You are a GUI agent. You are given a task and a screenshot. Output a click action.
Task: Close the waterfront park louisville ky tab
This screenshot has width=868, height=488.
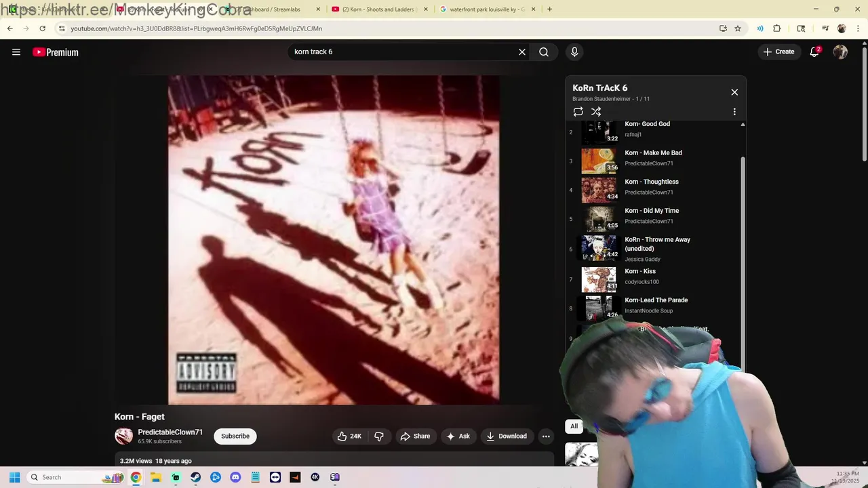[533, 9]
